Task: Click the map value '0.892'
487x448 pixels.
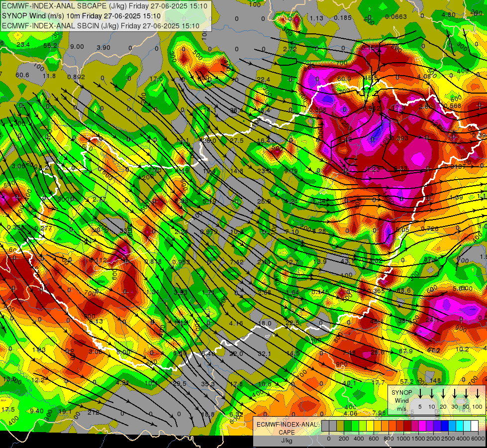Action: 76,77
